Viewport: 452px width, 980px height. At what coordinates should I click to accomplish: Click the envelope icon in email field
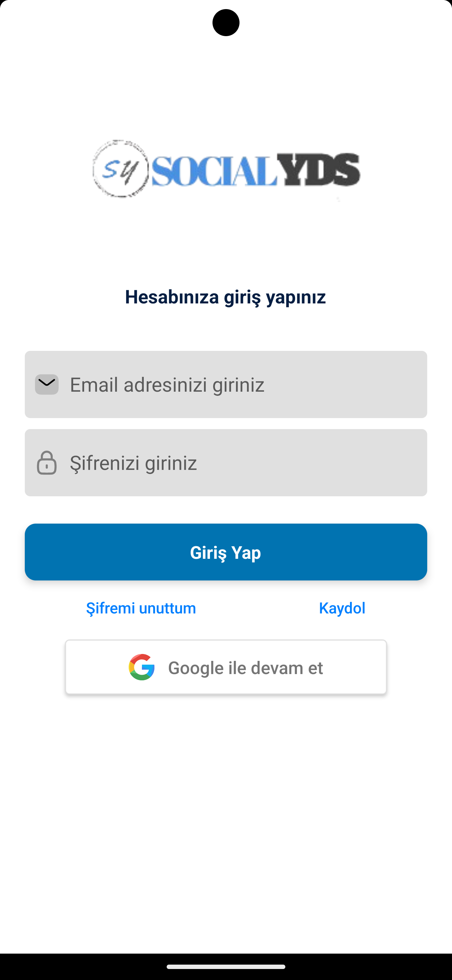click(47, 384)
